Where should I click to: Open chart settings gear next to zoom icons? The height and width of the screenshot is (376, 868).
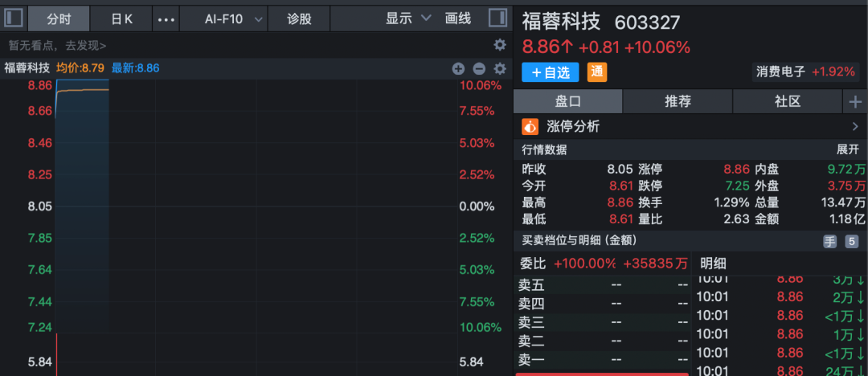coord(500,68)
